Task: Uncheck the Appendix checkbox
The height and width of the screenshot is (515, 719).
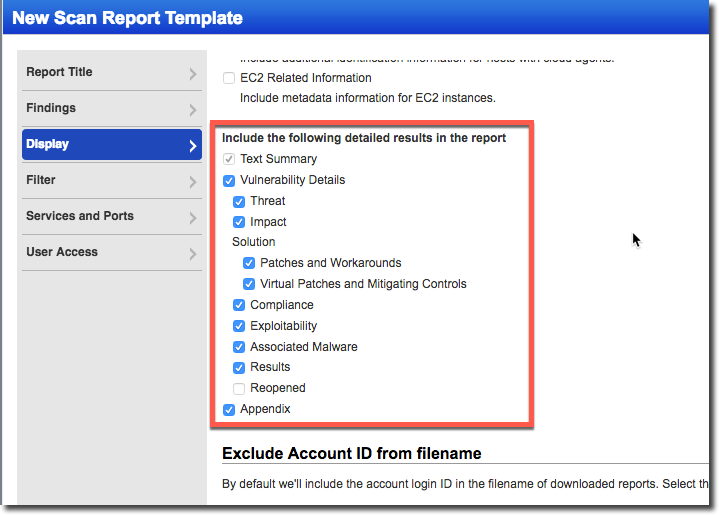Action: pyautogui.click(x=229, y=410)
